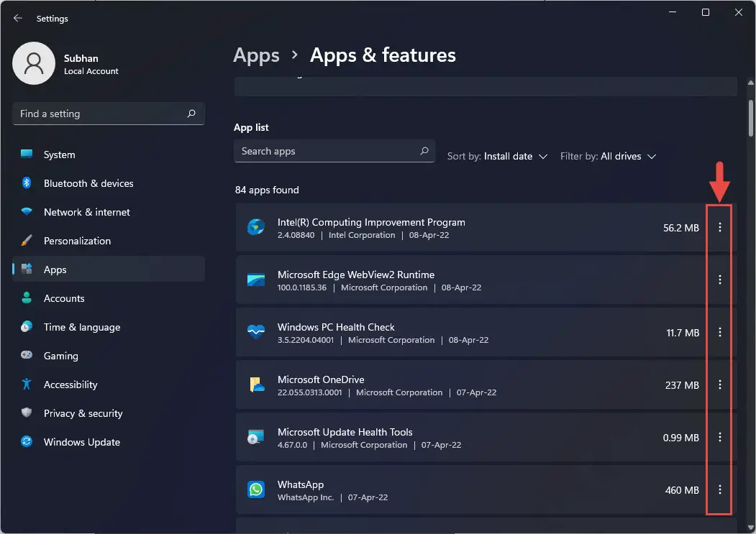
Task: Select the Windows PC Health Check name
Action: 336,327
